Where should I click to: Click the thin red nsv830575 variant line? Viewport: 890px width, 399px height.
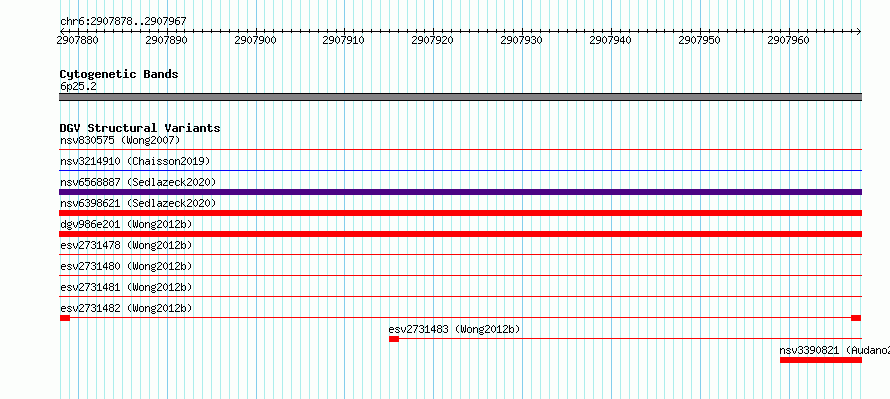click(460, 149)
